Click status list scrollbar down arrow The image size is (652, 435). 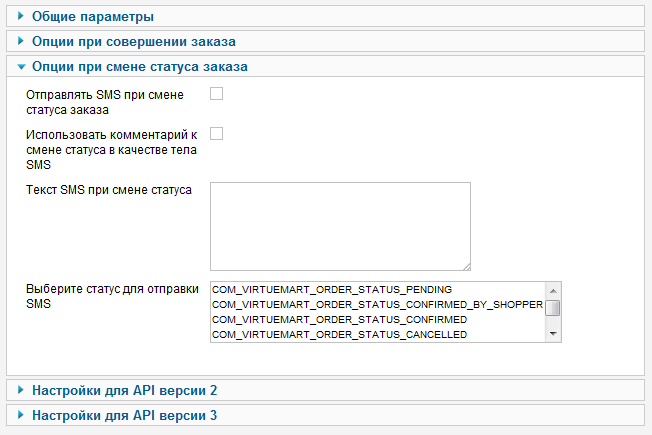(x=553, y=335)
